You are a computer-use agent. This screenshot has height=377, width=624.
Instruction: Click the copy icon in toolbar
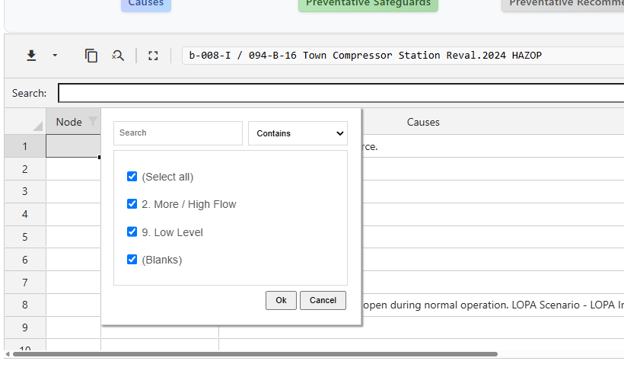pyautogui.click(x=91, y=56)
